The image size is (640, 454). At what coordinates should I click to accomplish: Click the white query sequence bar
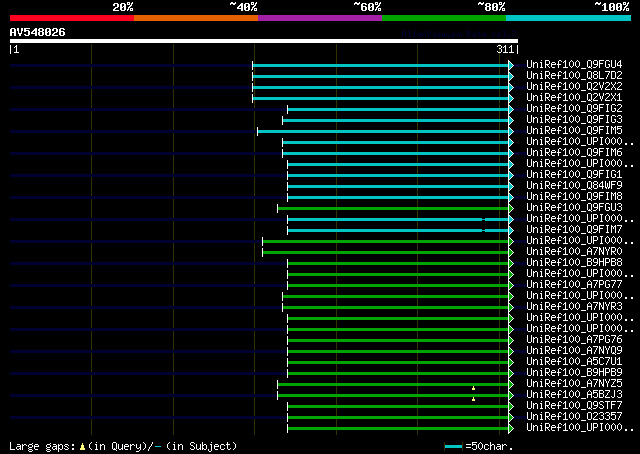pos(264,41)
